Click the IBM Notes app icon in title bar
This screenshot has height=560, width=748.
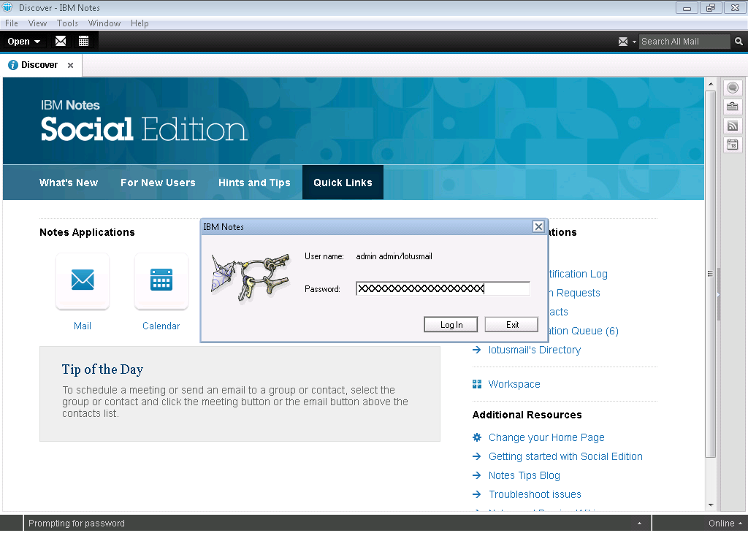pyautogui.click(x=7, y=7)
